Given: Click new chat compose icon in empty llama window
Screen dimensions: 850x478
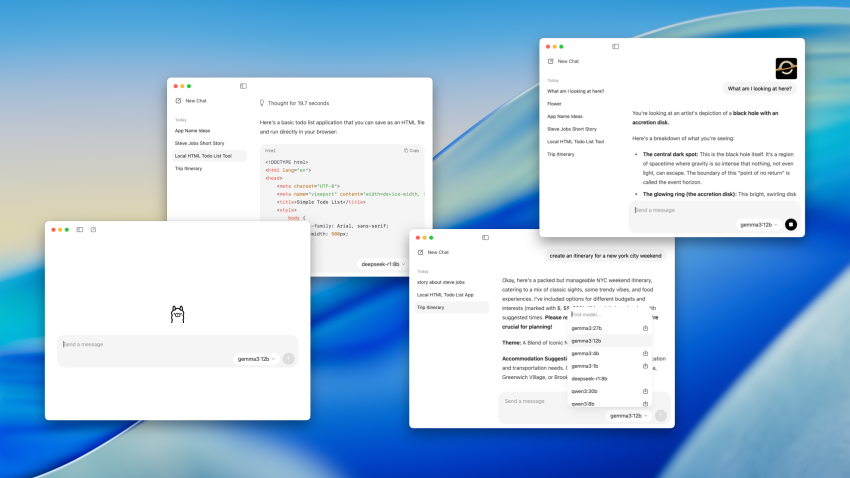Looking at the screenshot, I should [x=93, y=229].
